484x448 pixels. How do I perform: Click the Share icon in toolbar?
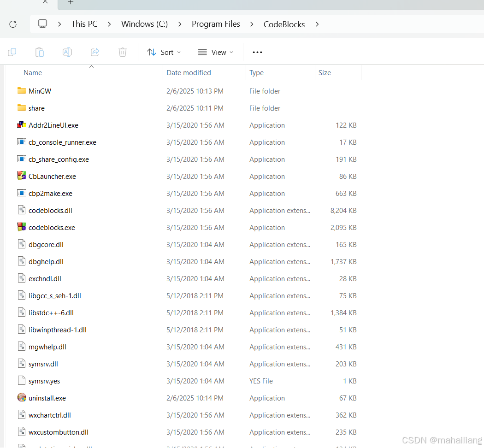point(95,52)
